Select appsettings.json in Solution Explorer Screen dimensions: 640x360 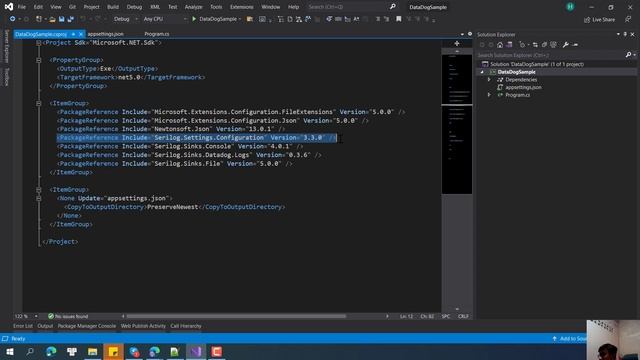(x=524, y=87)
